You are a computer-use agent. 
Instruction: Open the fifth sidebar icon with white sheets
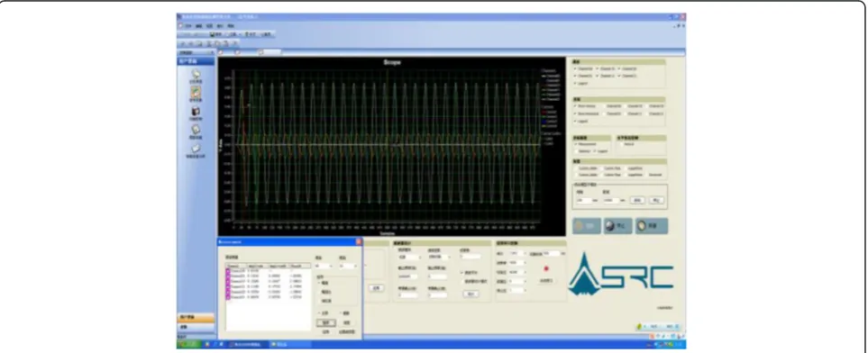pyautogui.click(x=196, y=149)
